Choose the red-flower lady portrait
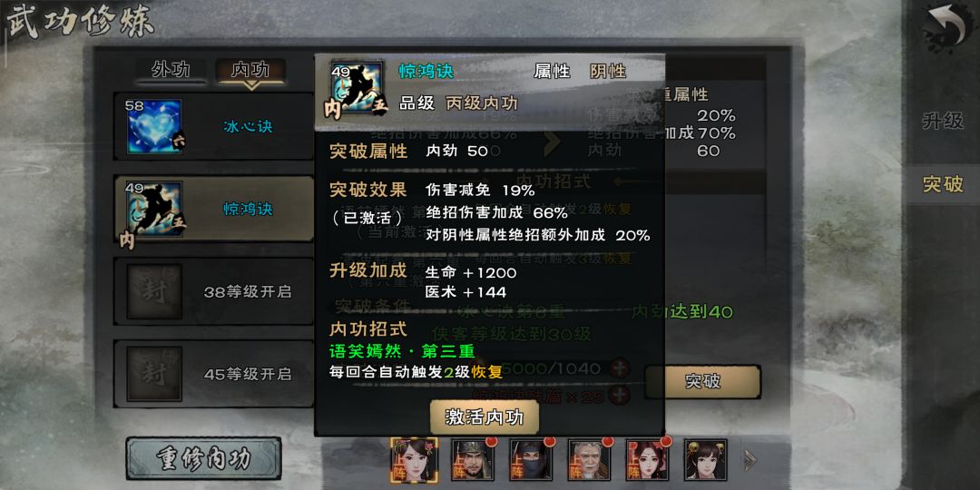This screenshot has width=980, height=490. (x=647, y=459)
